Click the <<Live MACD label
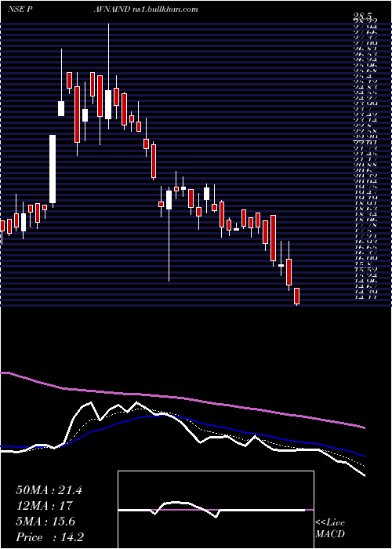392x549 pixels. 330,529
